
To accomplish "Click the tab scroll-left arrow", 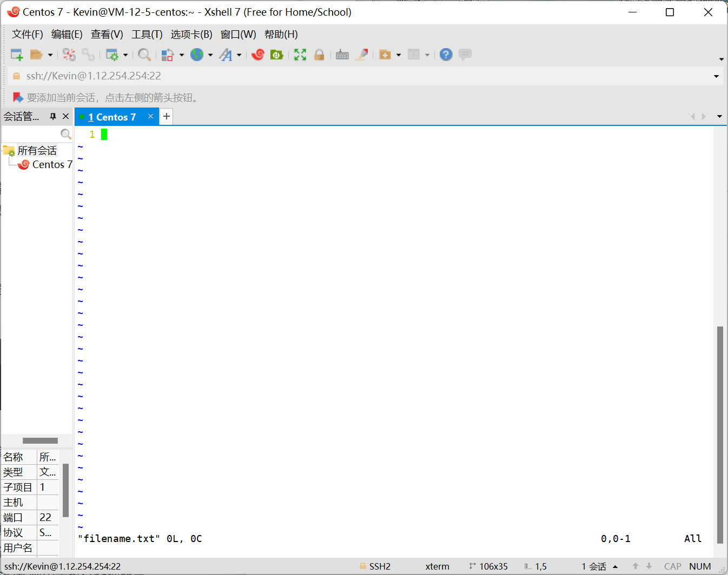I will pos(693,116).
